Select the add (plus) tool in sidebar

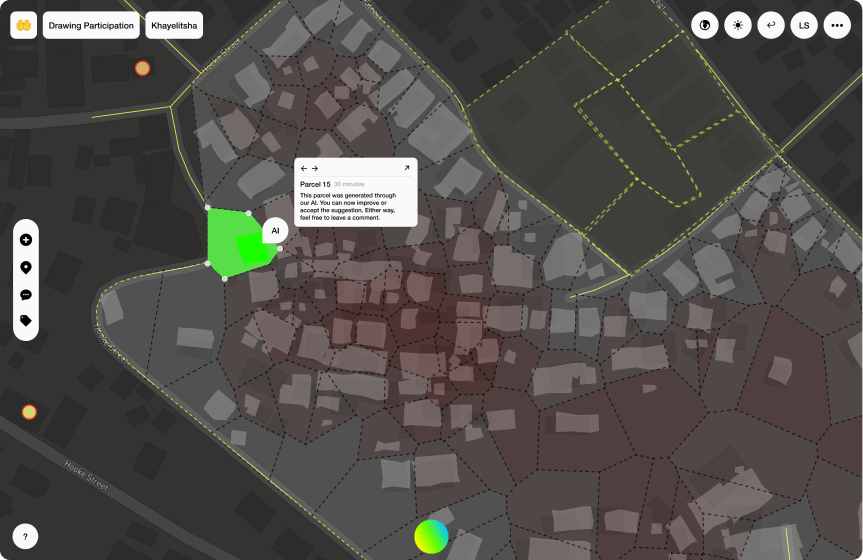25,240
